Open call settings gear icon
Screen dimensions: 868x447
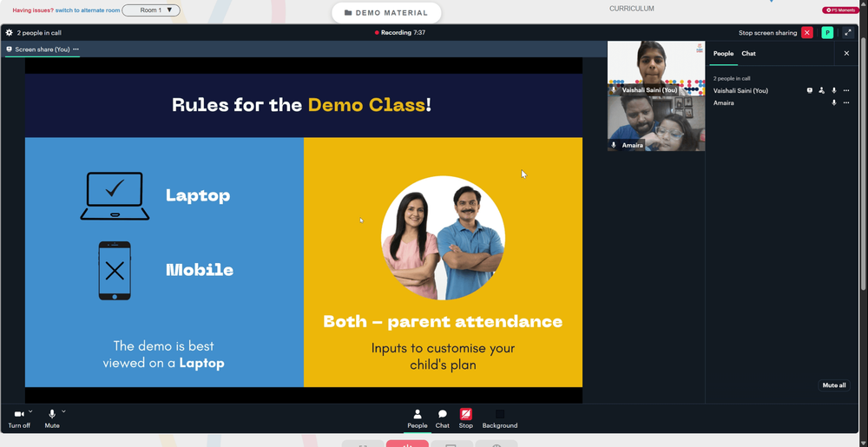(x=9, y=33)
